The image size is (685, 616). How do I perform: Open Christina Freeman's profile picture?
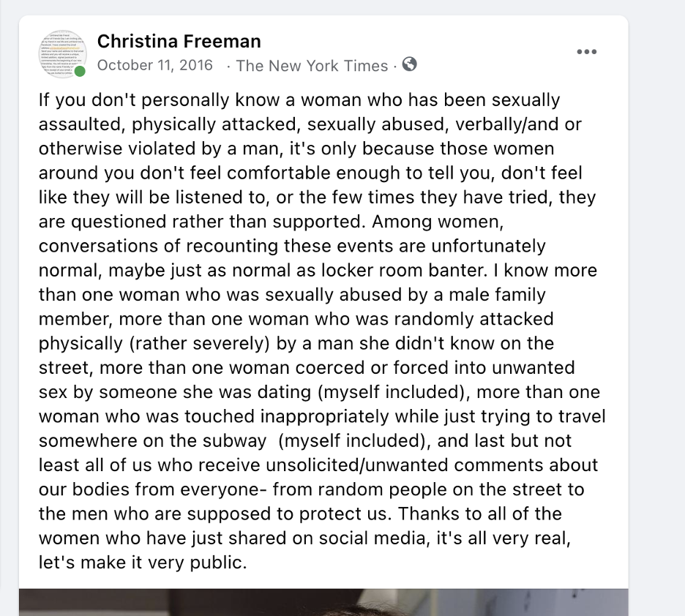point(61,53)
